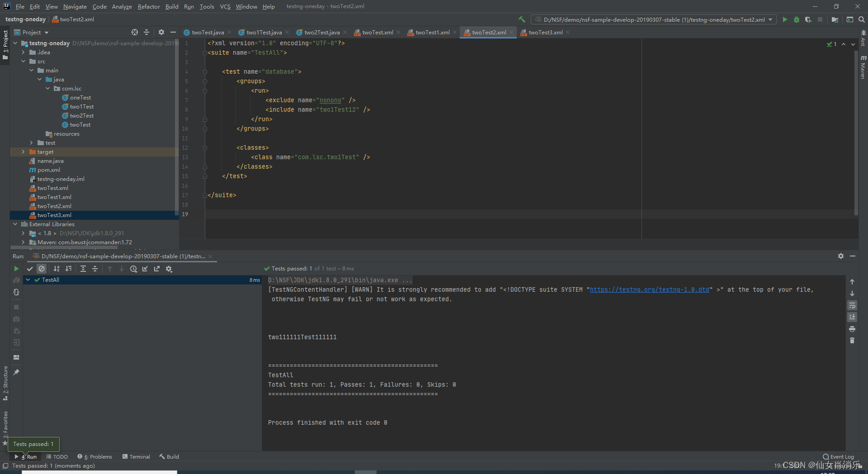Go to next highlighted problem arrow in editor

click(x=853, y=44)
